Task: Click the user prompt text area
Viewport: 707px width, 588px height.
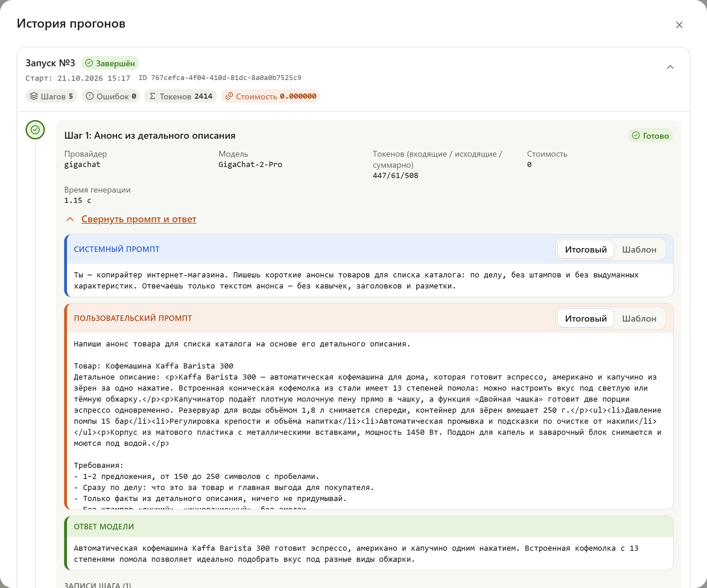Action: (369, 421)
